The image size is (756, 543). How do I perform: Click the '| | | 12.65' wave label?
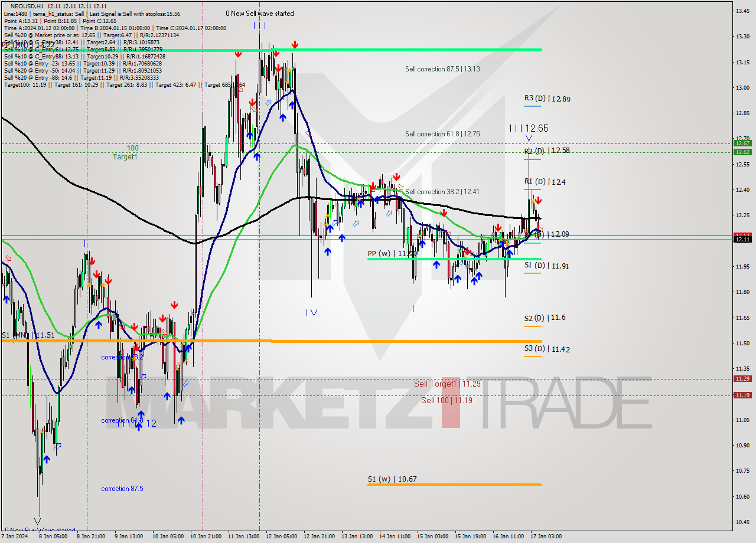coord(529,128)
